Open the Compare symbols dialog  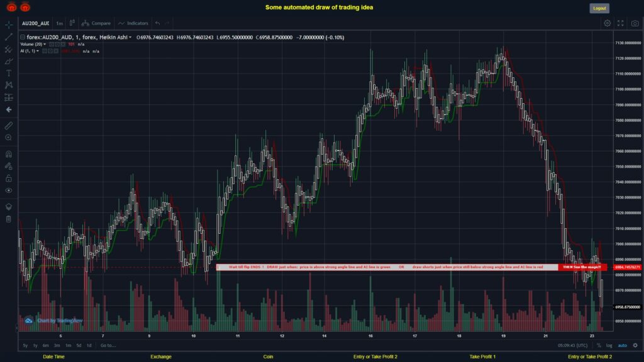click(96, 23)
